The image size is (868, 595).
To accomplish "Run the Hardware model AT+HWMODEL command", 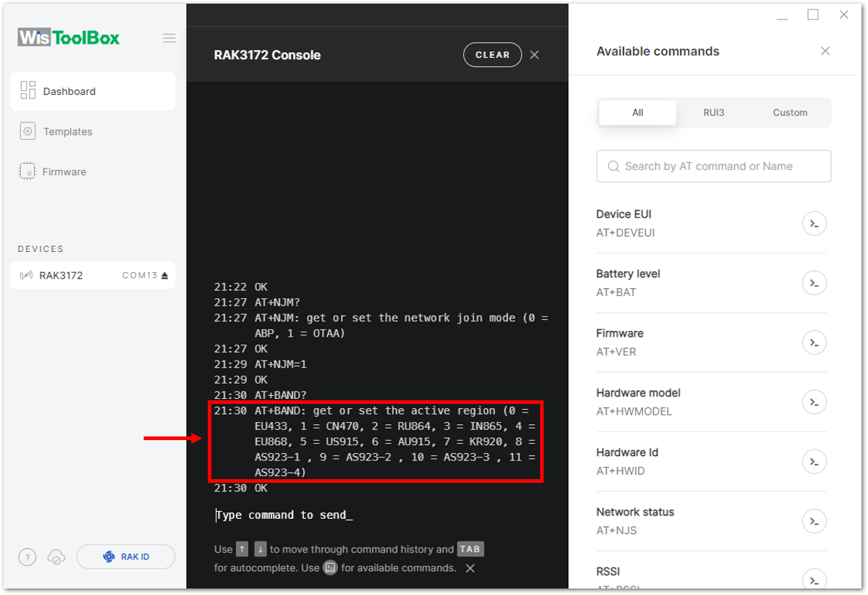I will click(x=814, y=402).
